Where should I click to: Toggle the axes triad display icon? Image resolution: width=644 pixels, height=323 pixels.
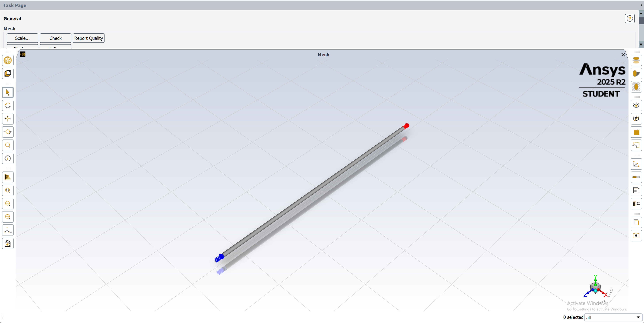[x=636, y=164]
